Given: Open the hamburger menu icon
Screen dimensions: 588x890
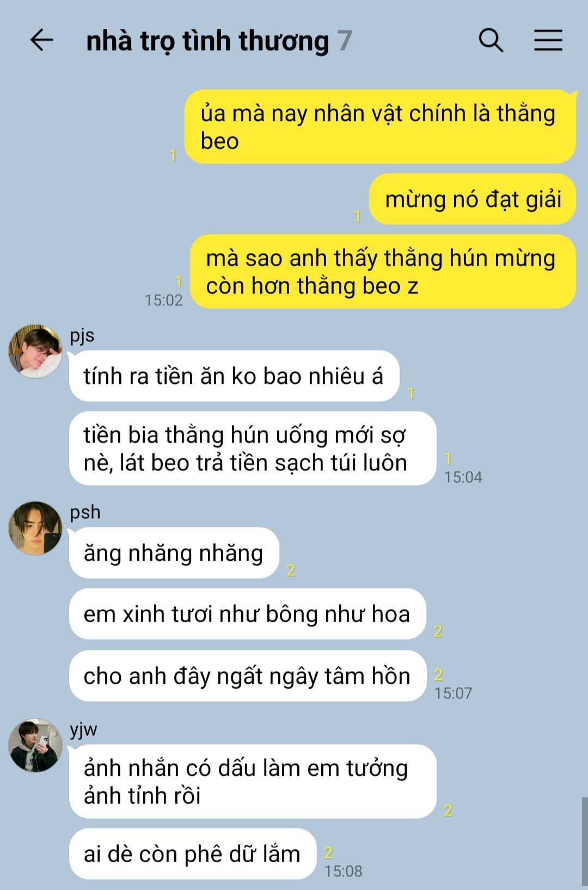Looking at the screenshot, I should (548, 40).
